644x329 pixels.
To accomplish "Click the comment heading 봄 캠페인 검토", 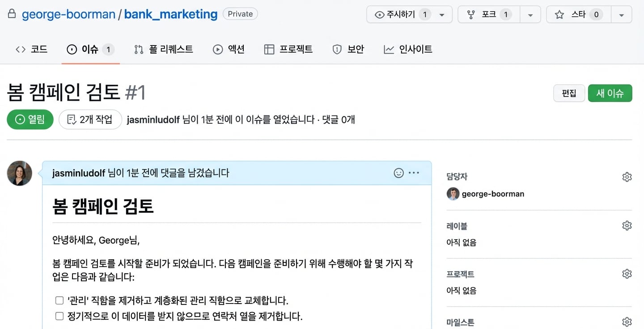I will 103,207.
